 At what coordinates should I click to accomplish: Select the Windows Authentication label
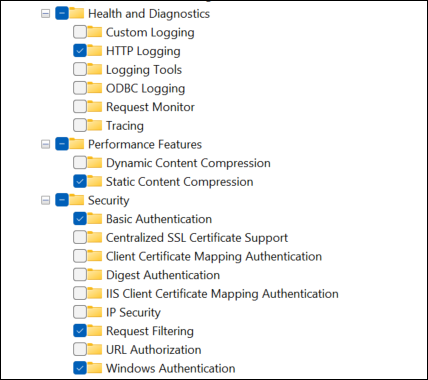171,368
